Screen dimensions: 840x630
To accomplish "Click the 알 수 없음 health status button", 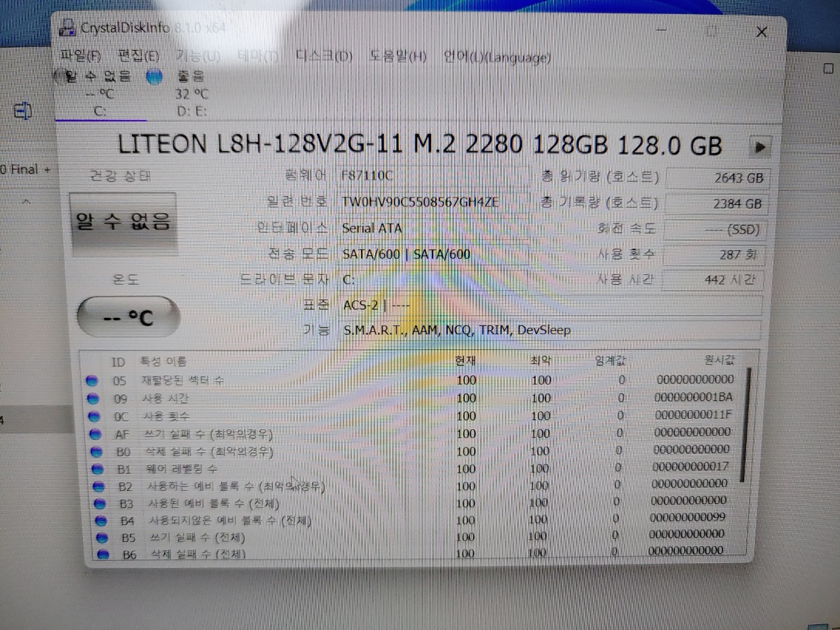I will pyautogui.click(x=123, y=222).
